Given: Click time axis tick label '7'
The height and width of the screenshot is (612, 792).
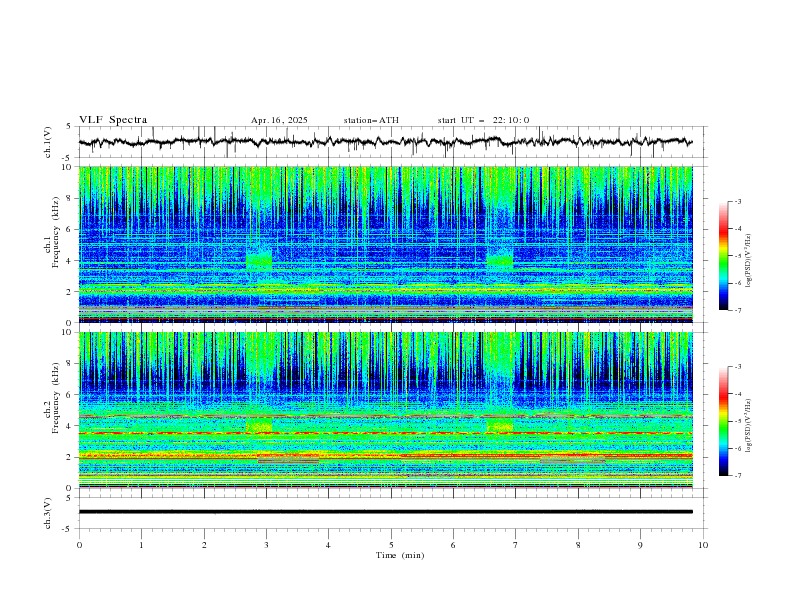Looking at the screenshot, I should [516, 545].
